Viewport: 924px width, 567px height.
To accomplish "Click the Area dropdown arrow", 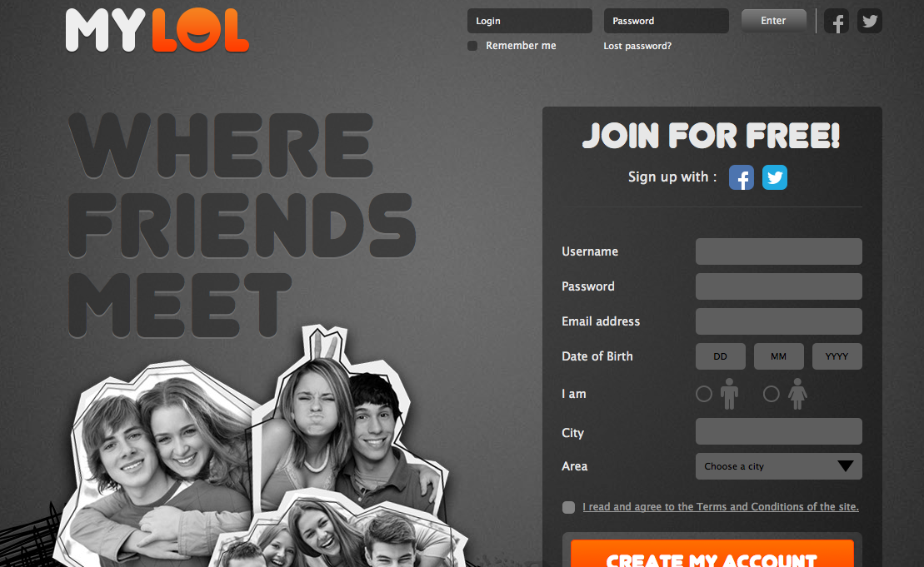I will [x=845, y=466].
